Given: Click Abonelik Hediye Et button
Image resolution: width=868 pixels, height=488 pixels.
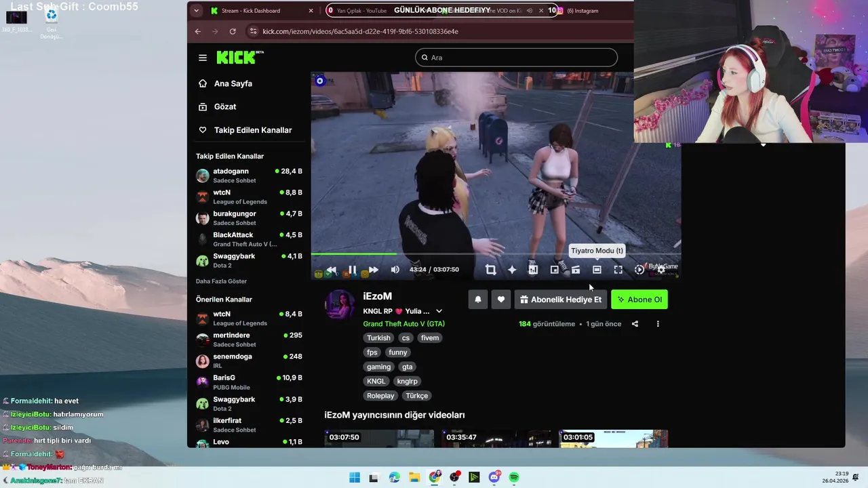Looking at the screenshot, I should tap(560, 300).
